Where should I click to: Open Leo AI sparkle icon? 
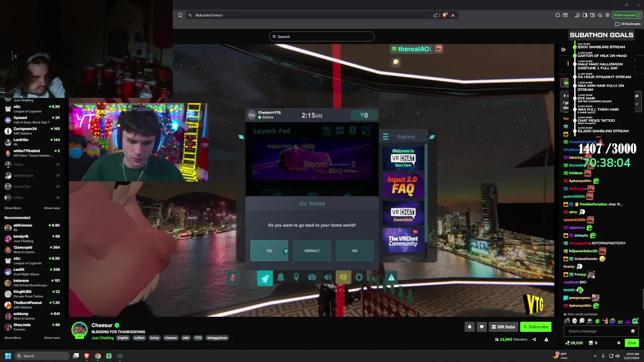click(600, 15)
